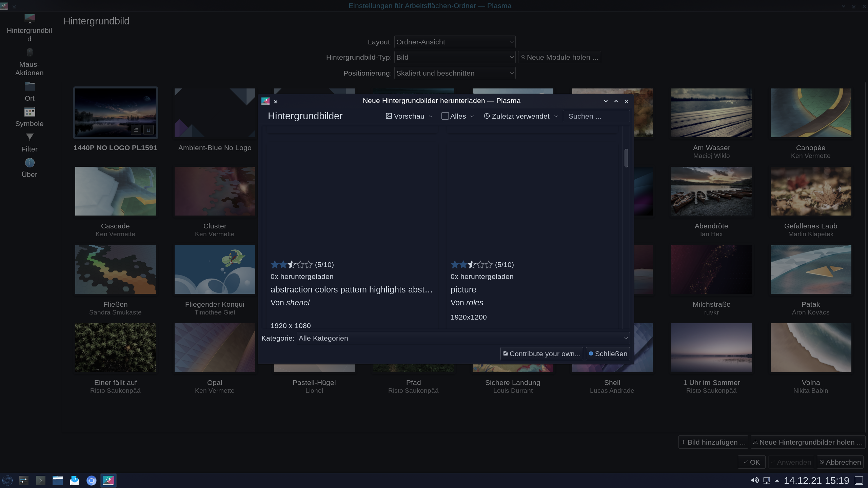Open the Zuletzt verwendet sorting dropdown
868x488 pixels.
coord(520,116)
